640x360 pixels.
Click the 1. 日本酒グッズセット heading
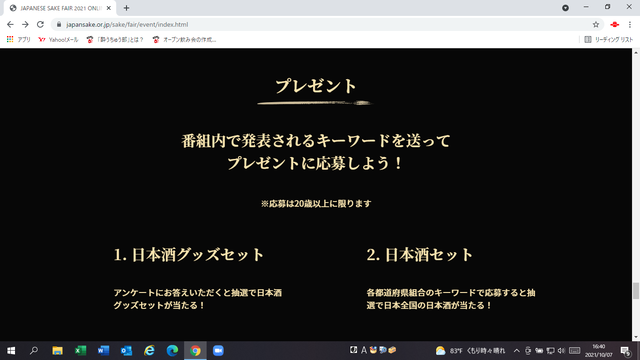(189, 255)
